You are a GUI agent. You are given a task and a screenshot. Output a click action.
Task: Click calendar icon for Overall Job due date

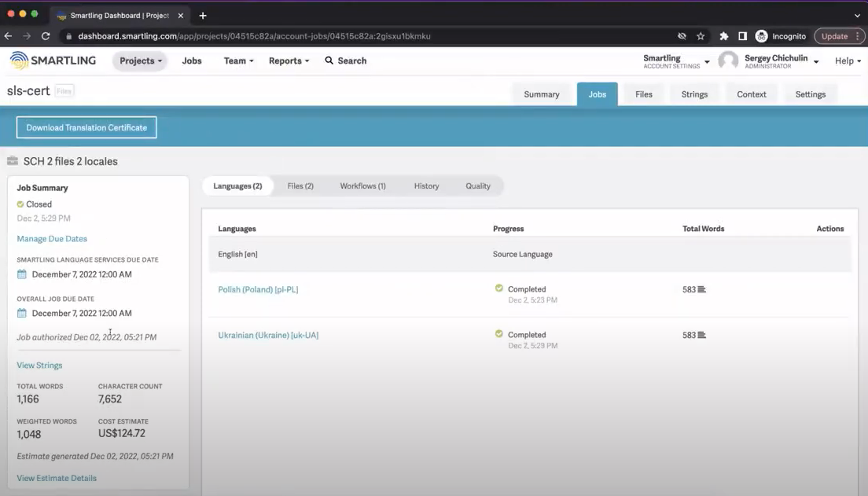point(21,313)
